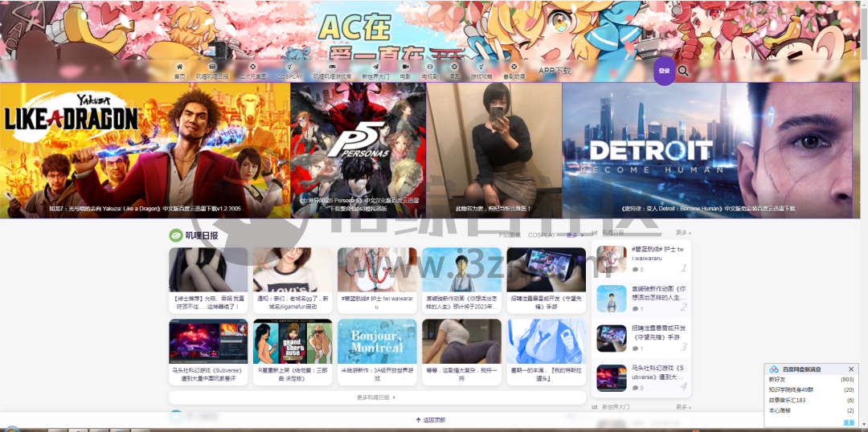Open the 宫崎骏新作动画 article card
This screenshot has width=868, height=432.
(x=461, y=280)
